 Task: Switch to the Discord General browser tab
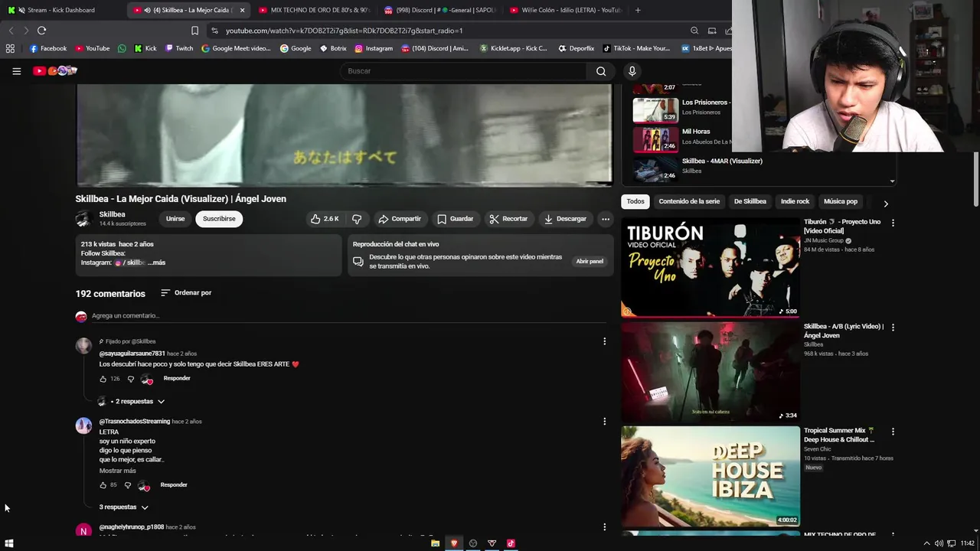(439, 10)
